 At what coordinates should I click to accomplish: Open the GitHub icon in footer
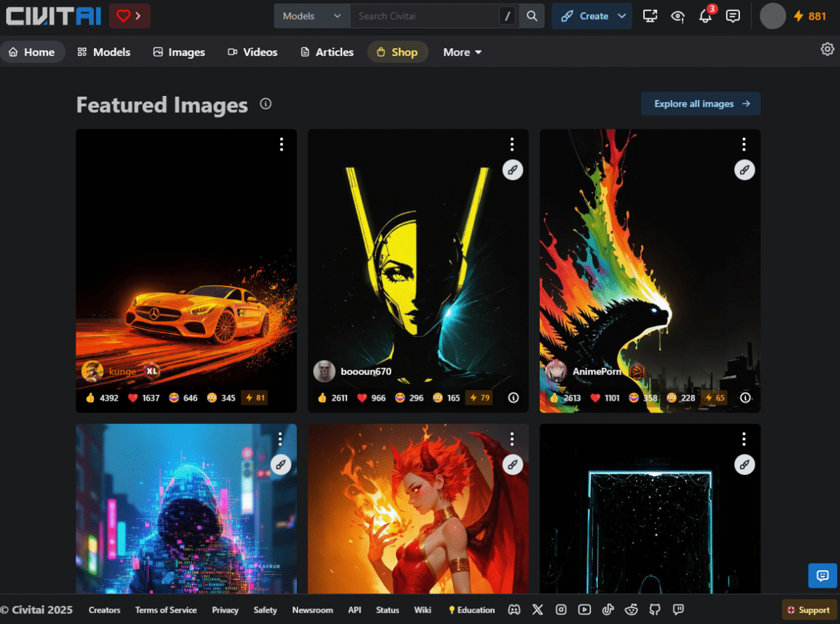pos(654,610)
